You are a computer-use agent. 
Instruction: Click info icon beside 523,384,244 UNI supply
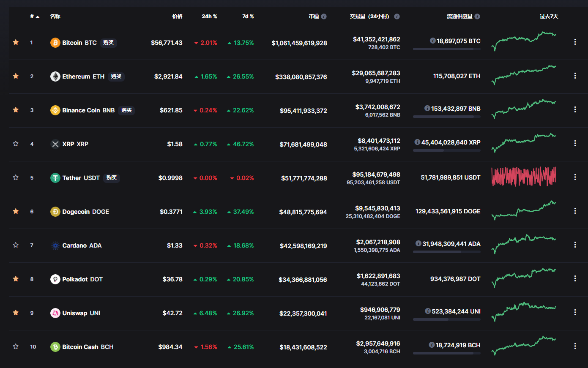click(x=428, y=311)
